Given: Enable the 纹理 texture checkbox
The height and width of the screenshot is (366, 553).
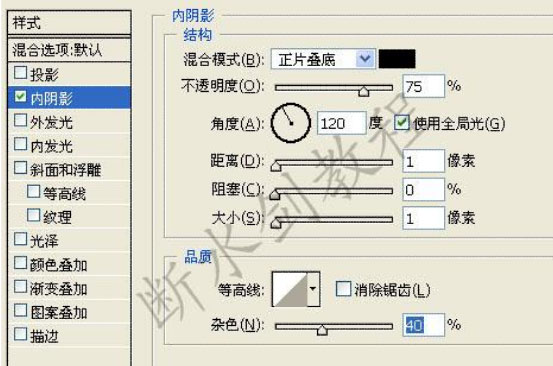Looking at the screenshot, I should coord(34,215).
